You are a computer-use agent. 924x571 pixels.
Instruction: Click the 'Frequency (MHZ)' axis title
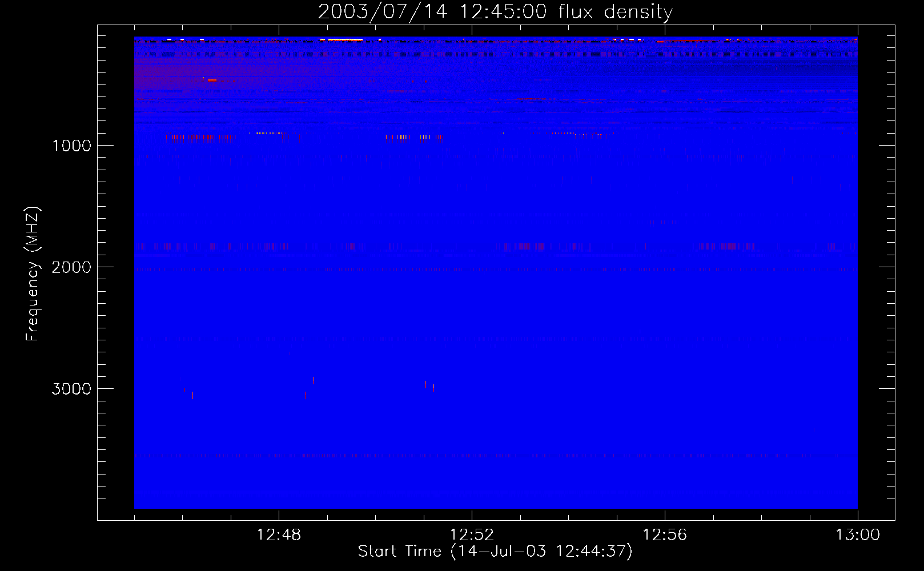pos(33,274)
